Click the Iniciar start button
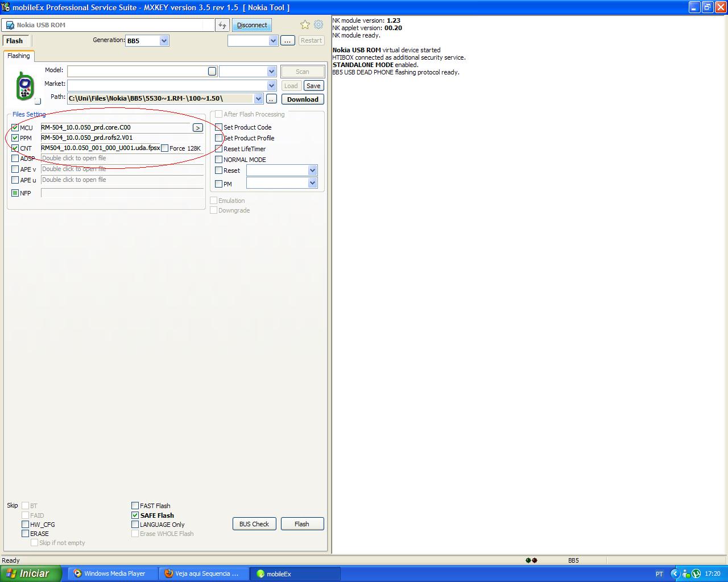This screenshot has width=728, height=582. coord(30,573)
